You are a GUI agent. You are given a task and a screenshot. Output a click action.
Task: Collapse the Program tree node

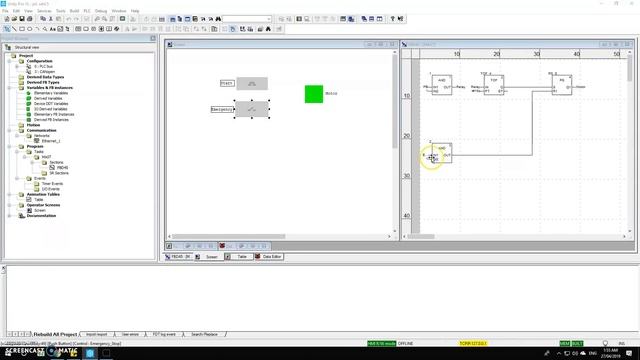pyautogui.click(x=9, y=146)
